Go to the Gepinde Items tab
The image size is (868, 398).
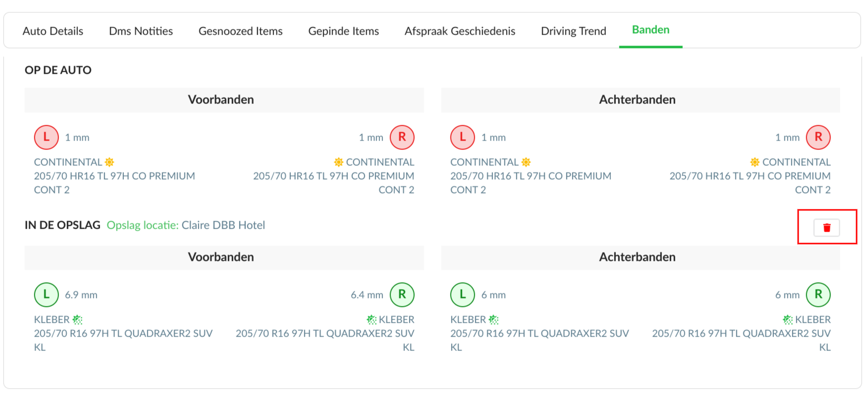click(x=343, y=31)
